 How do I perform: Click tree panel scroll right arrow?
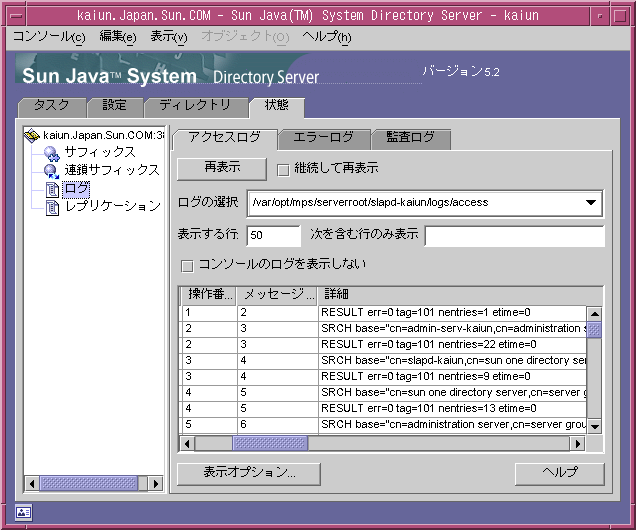(156, 483)
